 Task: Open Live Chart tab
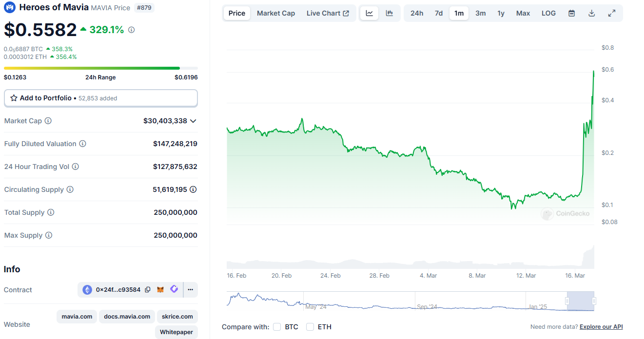coord(328,13)
